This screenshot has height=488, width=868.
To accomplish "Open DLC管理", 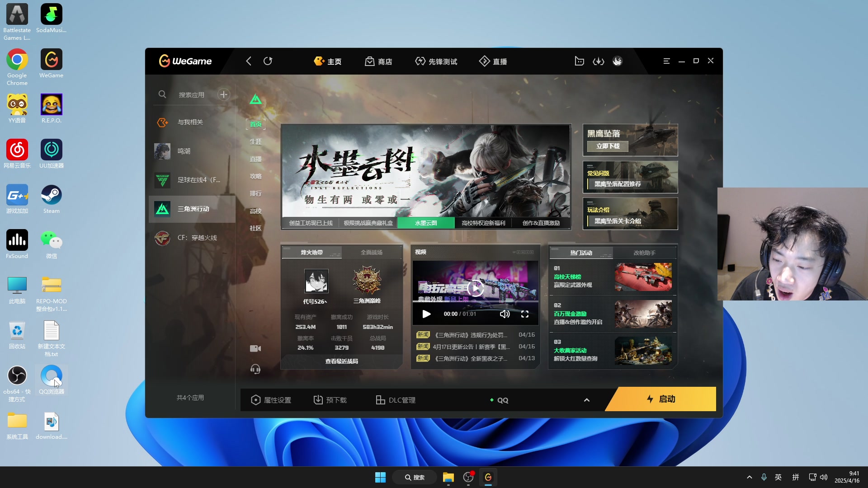I will [x=396, y=400].
